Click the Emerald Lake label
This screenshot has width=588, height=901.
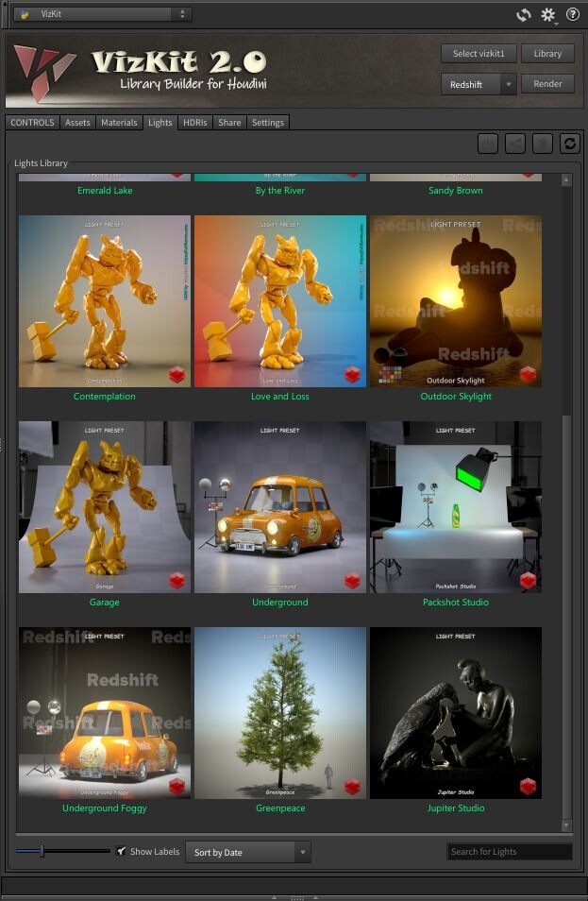(x=105, y=190)
